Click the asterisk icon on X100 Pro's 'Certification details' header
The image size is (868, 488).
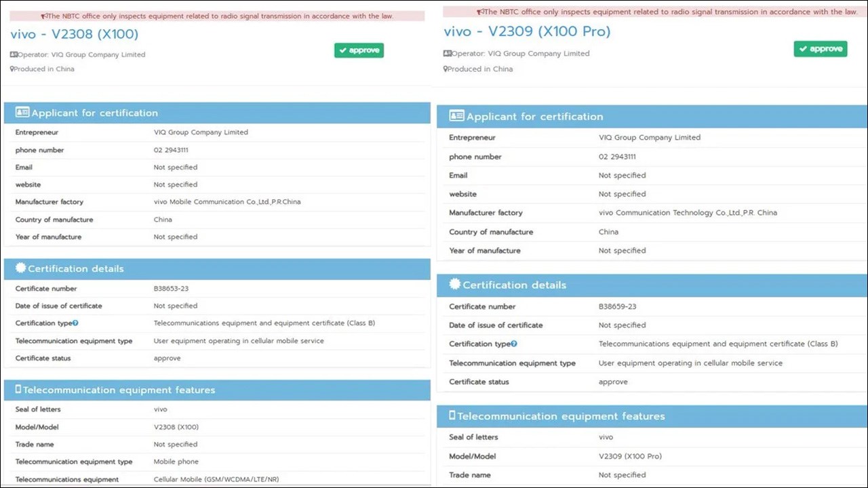pos(454,285)
